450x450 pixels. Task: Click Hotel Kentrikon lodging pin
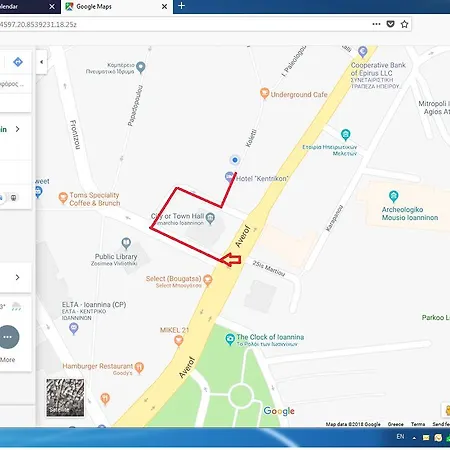[x=229, y=177]
